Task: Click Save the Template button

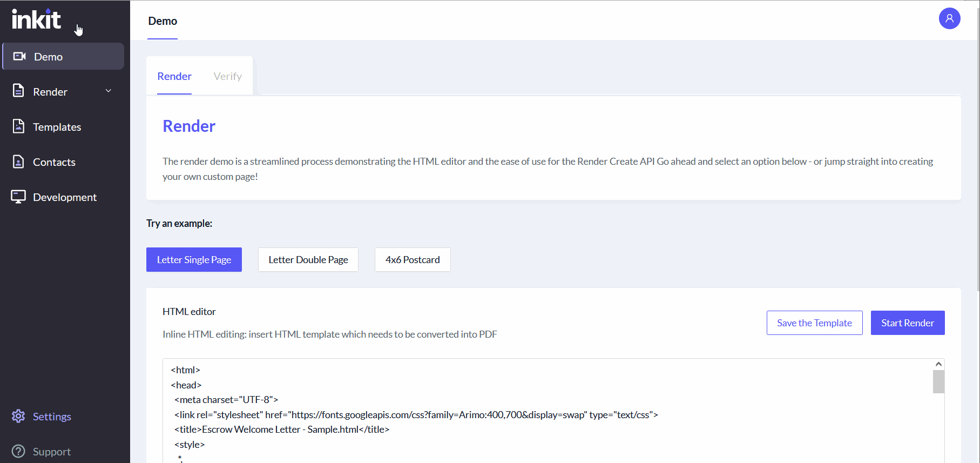Action: click(814, 323)
